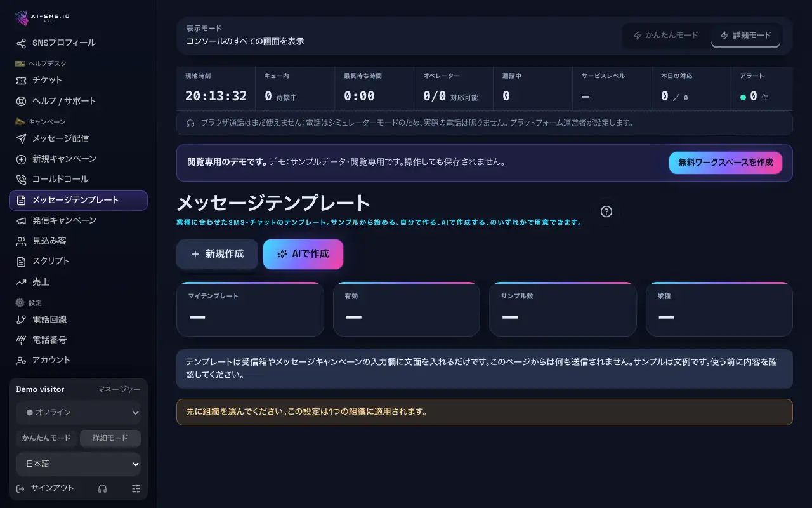
Task: Click the アラート 0 件 stat
Action: tap(762, 90)
